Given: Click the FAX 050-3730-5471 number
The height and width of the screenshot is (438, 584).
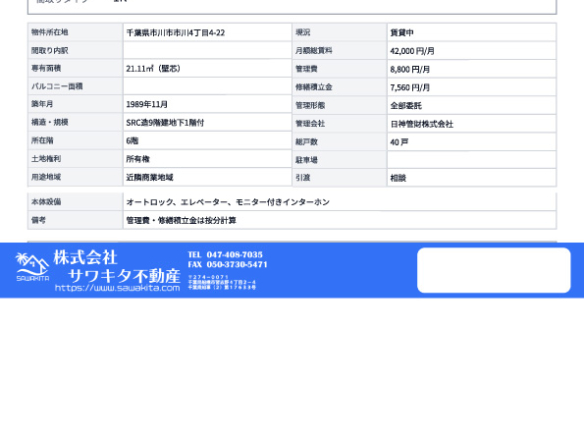Looking at the screenshot, I should tap(228, 264).
